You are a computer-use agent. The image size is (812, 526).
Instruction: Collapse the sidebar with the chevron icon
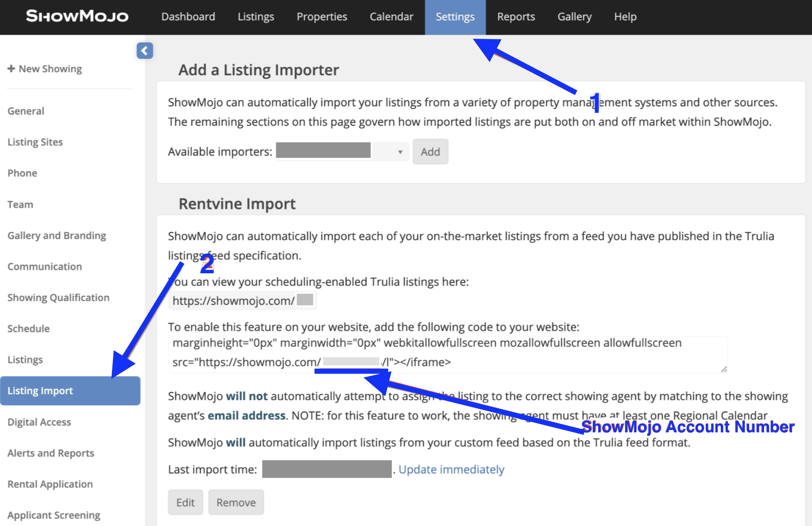pos(145,51)
